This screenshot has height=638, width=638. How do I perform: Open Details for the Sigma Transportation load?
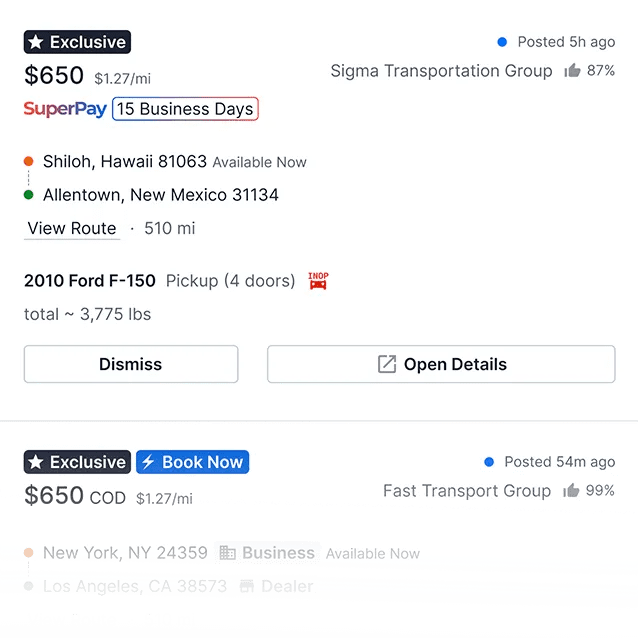tap(441, 364)
